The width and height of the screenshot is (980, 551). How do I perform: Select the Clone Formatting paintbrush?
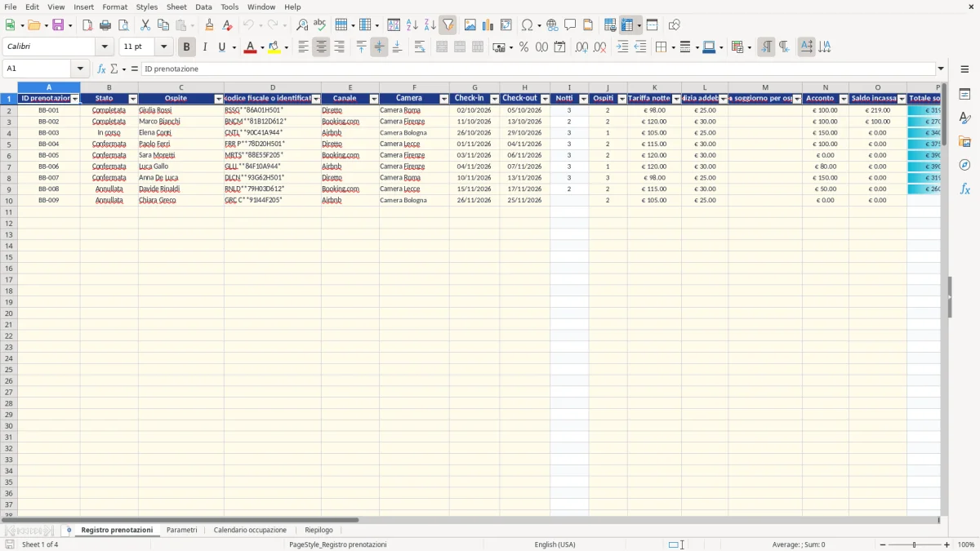click(210, 25)
